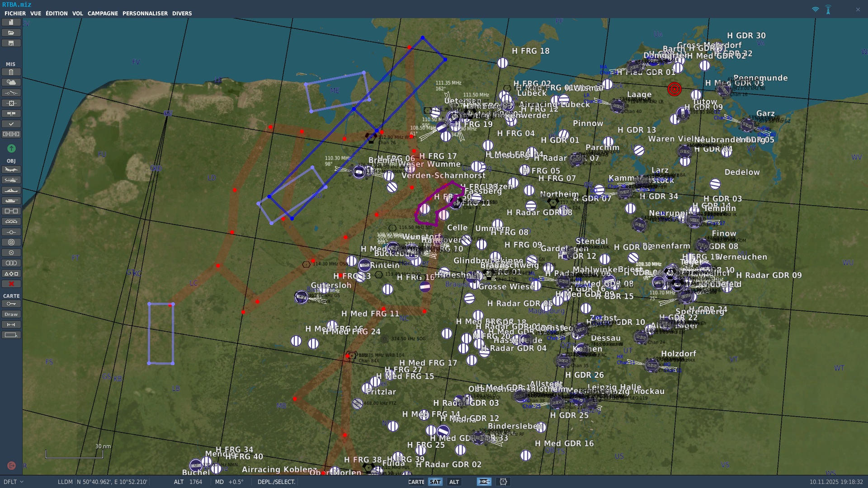Switch map mode to ALT
The width and height of the screenshot is (868, 488).
(454, 482)
